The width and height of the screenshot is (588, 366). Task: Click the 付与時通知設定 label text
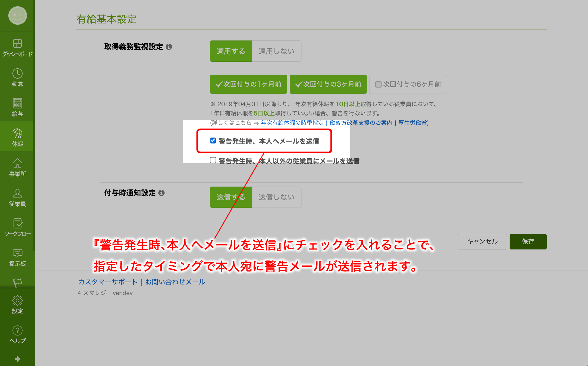(130, 193)
